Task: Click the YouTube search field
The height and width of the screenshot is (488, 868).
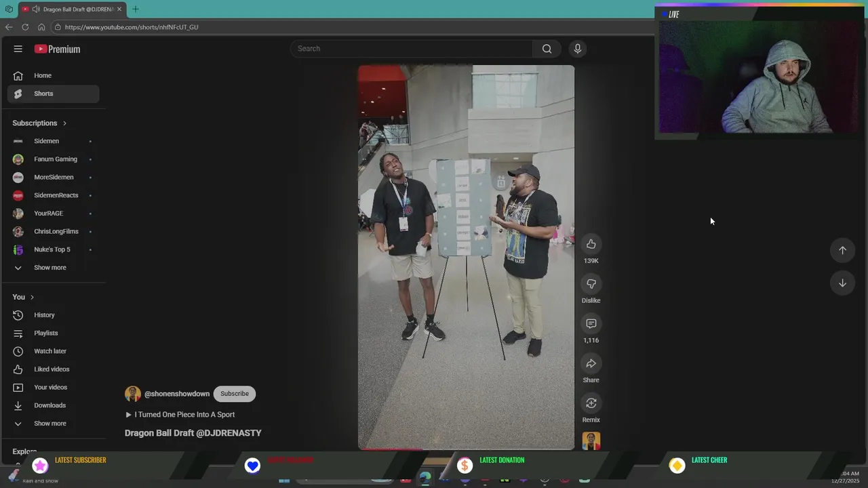Action: tap(412, 49)
